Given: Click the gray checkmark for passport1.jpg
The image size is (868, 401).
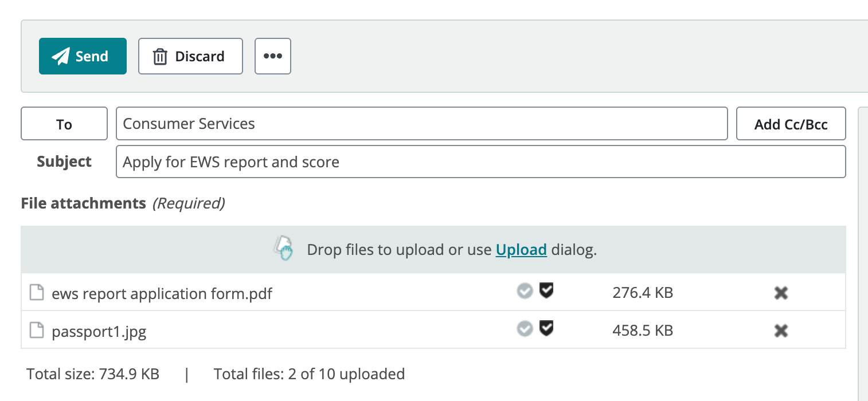Looking at the screenshot, I should point(525,329).
